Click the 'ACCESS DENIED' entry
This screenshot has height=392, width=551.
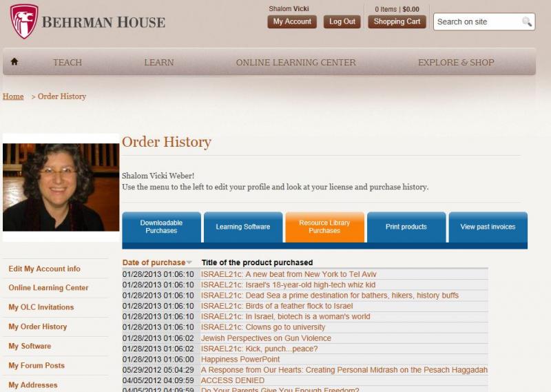(233, 380)
